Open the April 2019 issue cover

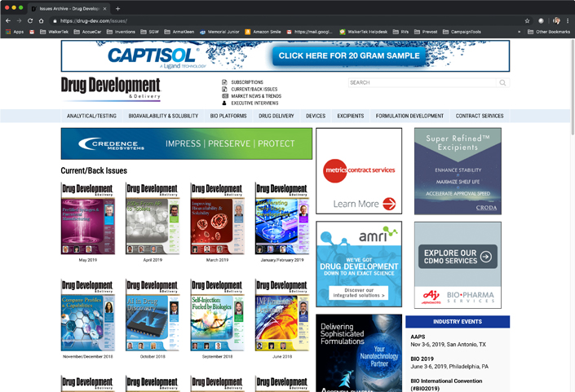[x=153, y=218]
